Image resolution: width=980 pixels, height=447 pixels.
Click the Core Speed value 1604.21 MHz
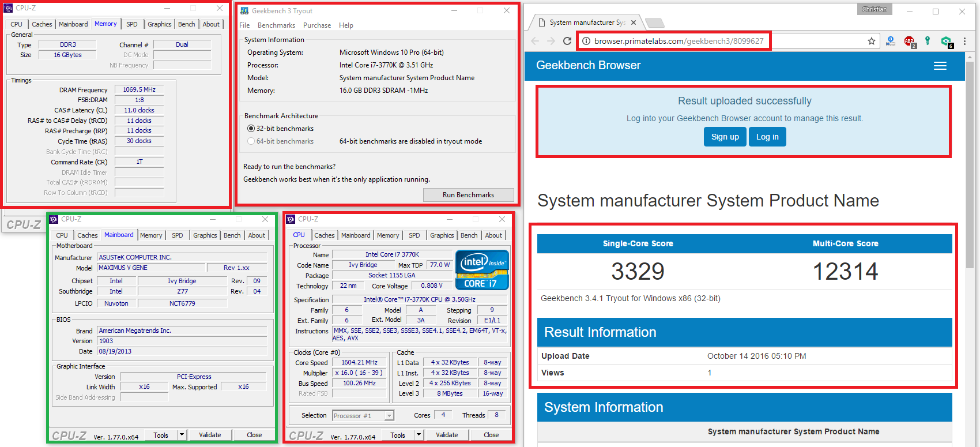coord(359,363)
